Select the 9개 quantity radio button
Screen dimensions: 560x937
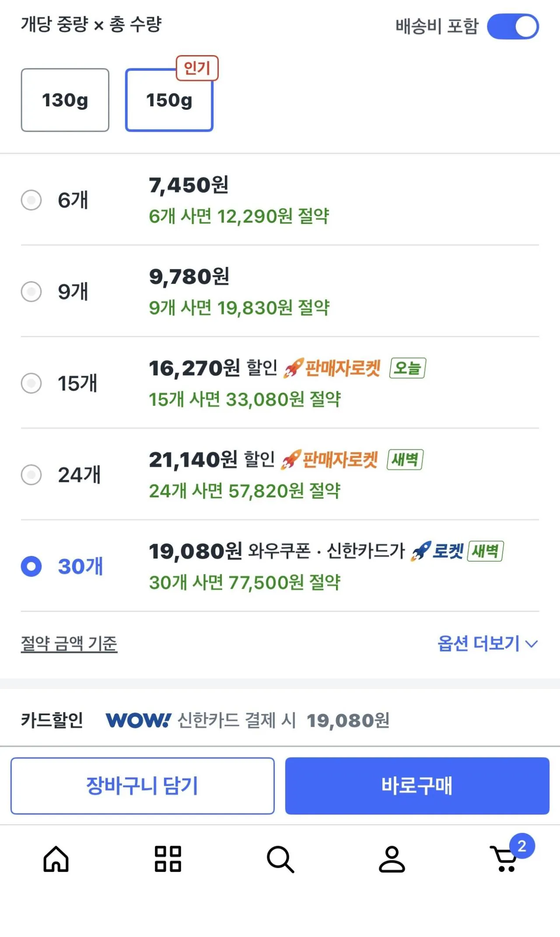[x=31, y=291]
